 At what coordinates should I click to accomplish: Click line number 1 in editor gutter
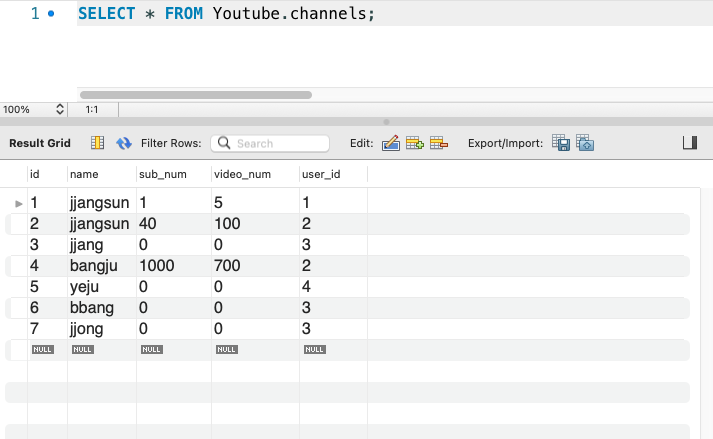35,13
